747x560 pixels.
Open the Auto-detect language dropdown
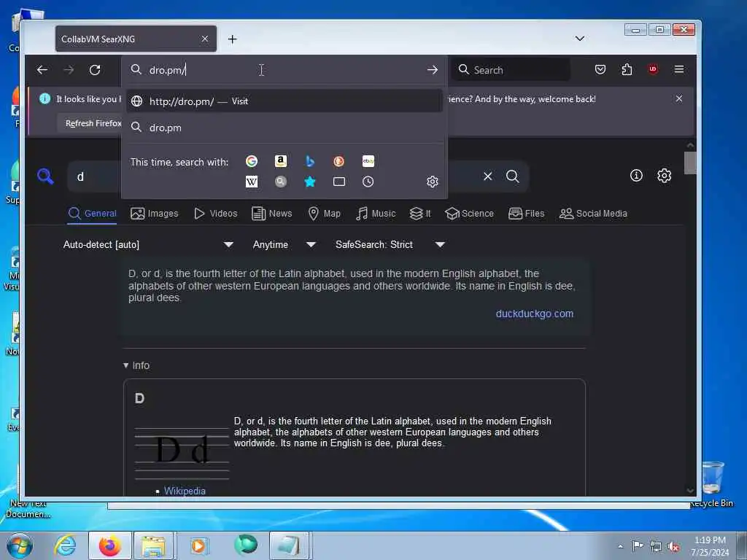point(148,244)
